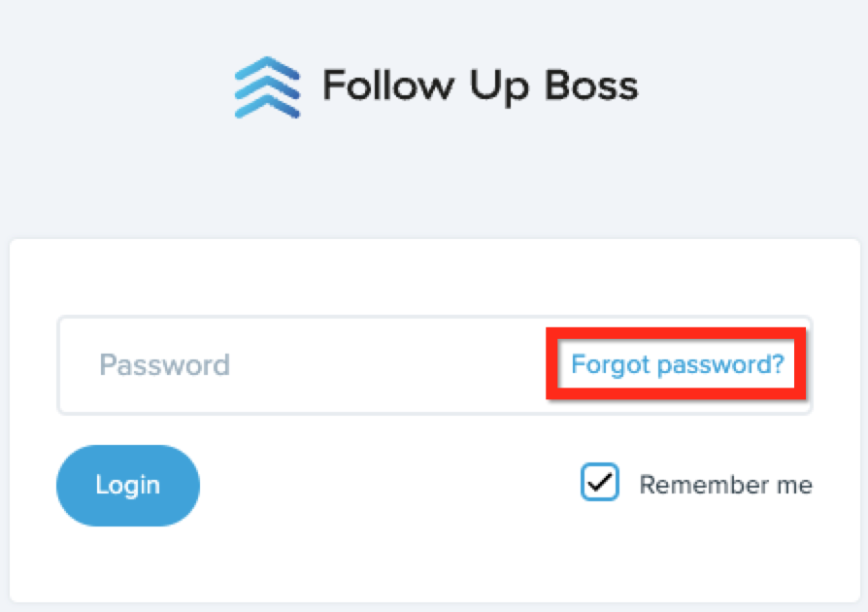The width and height of the screenshot is (868, 612).
Task: Click the Password placeholder text
Action: (x=164, y=365)
